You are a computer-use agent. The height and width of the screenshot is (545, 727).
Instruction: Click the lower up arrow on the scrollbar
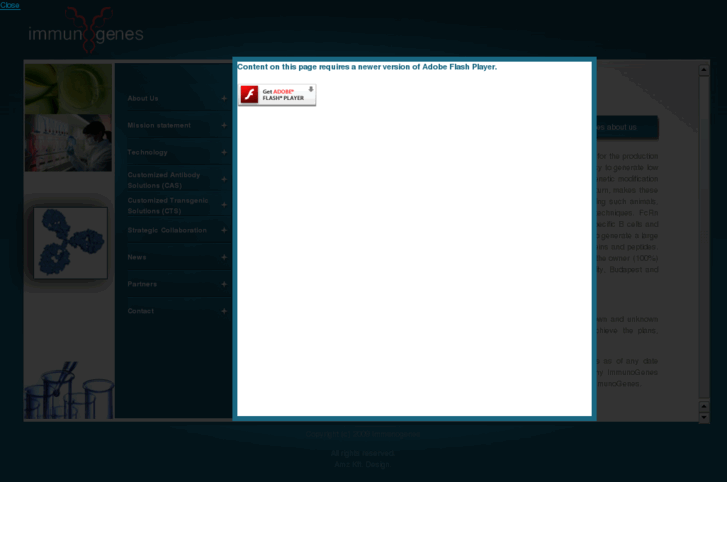[x=704, y=406]
